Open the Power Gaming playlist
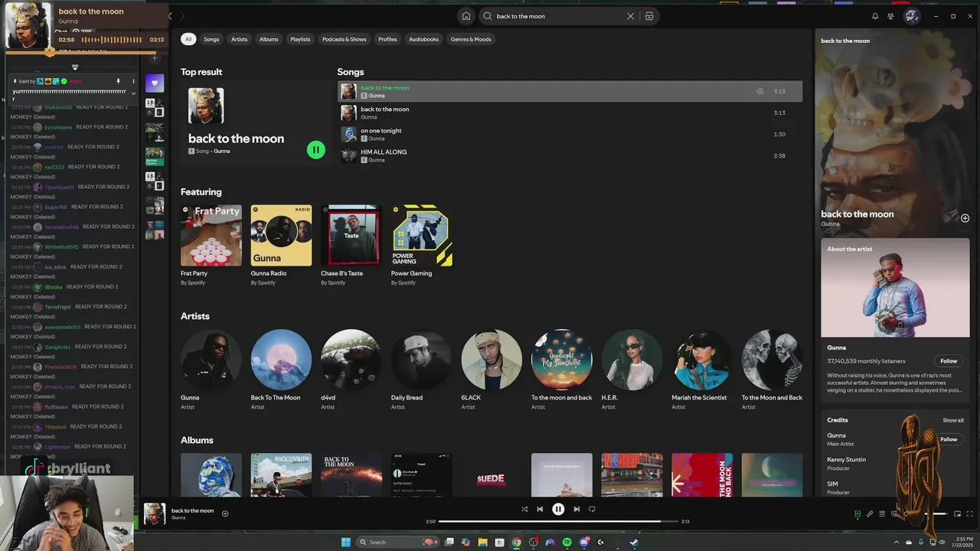 coord(422,246)
